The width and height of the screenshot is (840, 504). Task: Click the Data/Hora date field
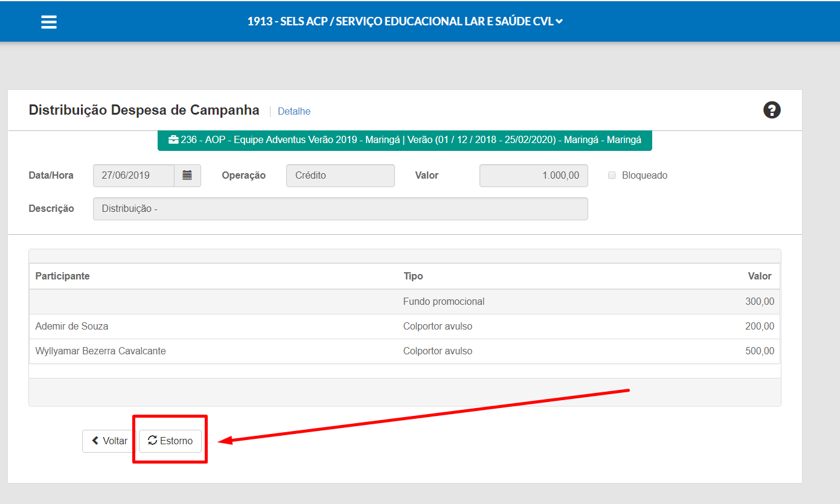pos(134,176)
